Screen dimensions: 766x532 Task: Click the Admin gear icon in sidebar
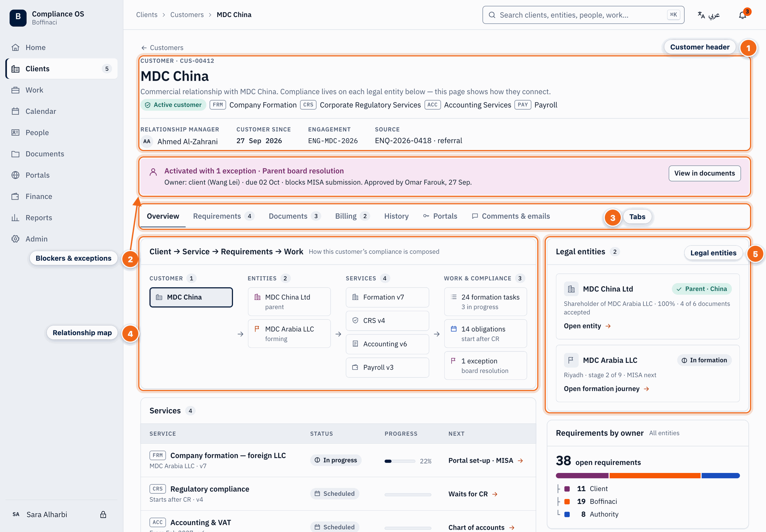tap(15, 239)
